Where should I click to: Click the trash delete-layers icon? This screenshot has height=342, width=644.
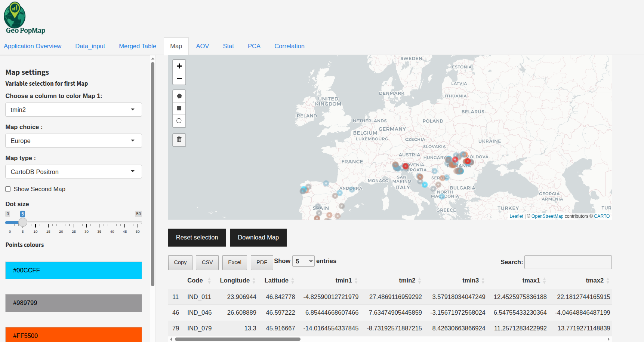[179, 140]
